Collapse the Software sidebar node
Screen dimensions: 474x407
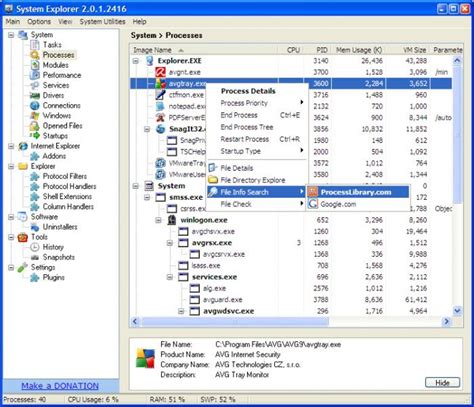pos(11,217)
